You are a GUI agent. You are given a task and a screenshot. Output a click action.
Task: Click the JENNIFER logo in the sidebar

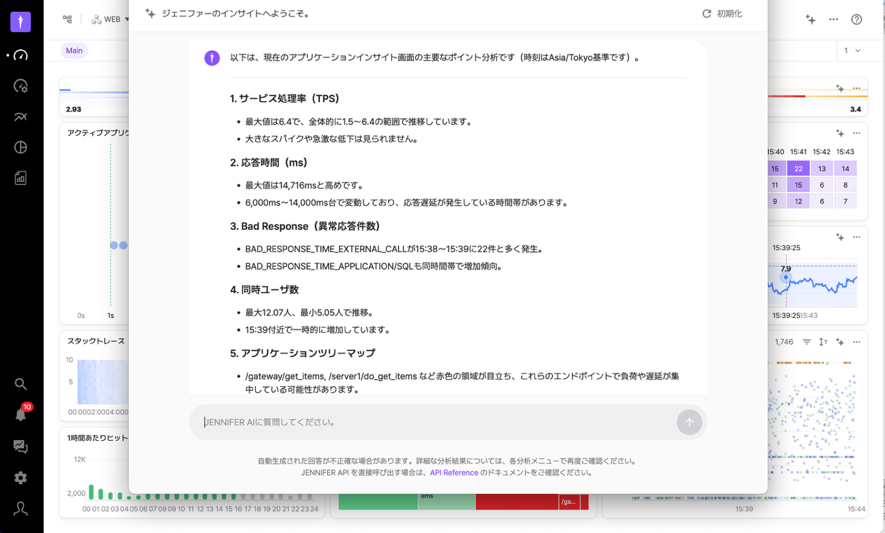click(x=20, y=21)
